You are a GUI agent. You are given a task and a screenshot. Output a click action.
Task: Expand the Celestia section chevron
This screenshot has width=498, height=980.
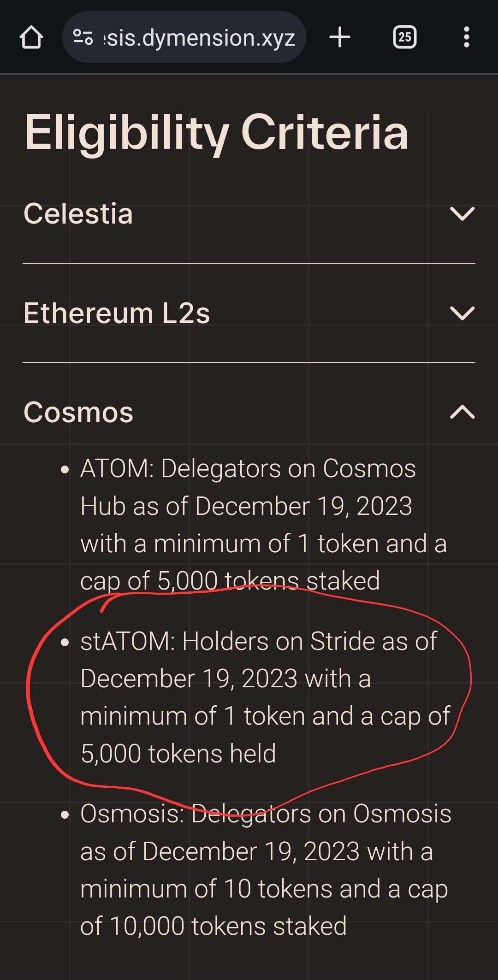tap(462, 214)
